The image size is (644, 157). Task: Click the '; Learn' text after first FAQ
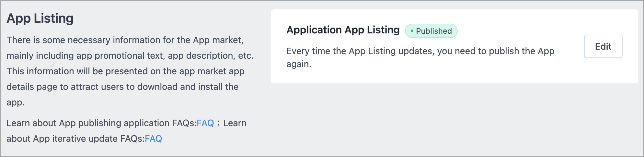click(232, 123)
